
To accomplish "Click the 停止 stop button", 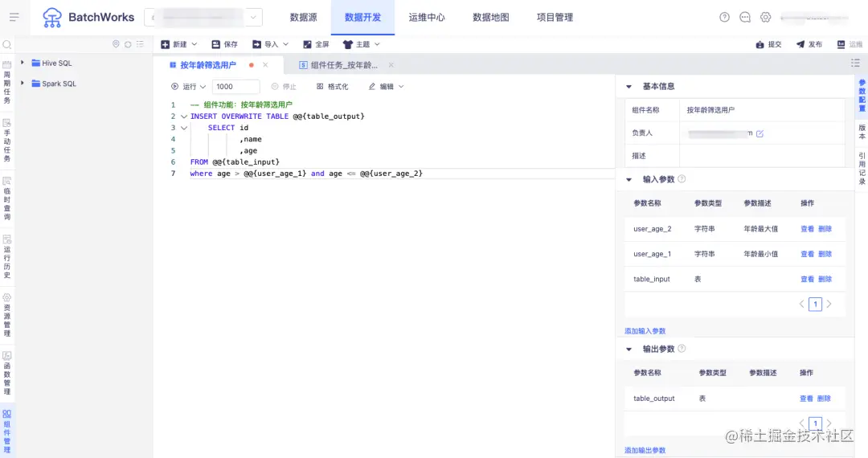I will click(284, 86).
